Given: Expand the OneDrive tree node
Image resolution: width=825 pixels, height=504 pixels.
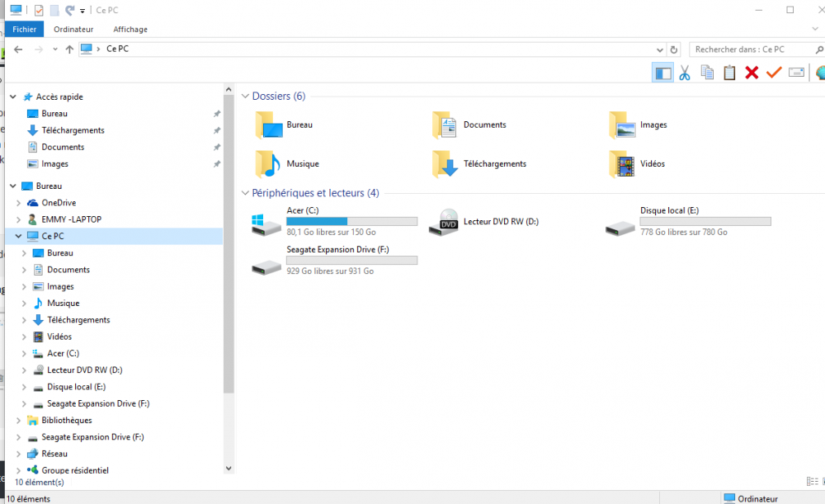Looking at the screenshot, I should pyautogui.click(x=18, y=203).
